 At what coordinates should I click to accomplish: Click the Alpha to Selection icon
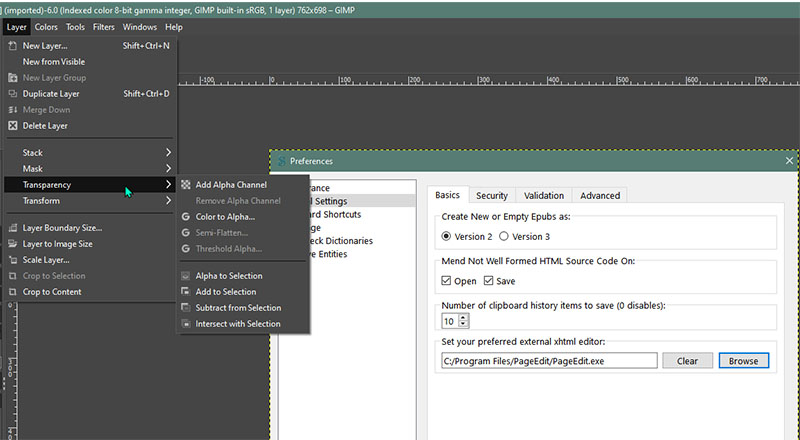186,276
